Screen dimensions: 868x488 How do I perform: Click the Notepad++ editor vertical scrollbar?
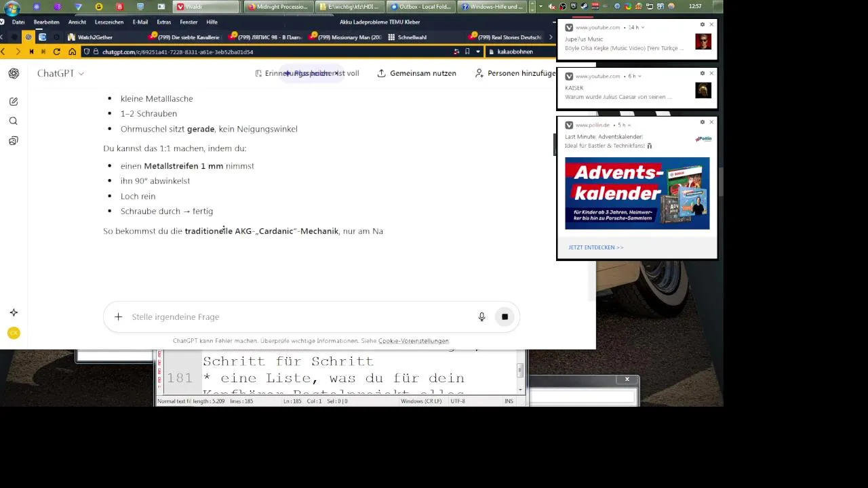[520, 371]
